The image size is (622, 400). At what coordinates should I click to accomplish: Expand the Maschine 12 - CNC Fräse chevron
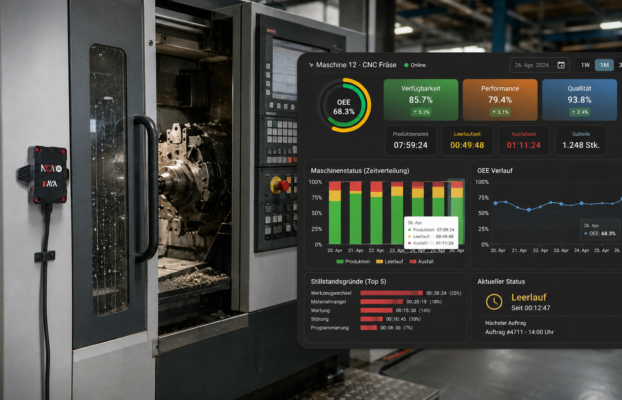pyautogui.click(x=311, y=65)
